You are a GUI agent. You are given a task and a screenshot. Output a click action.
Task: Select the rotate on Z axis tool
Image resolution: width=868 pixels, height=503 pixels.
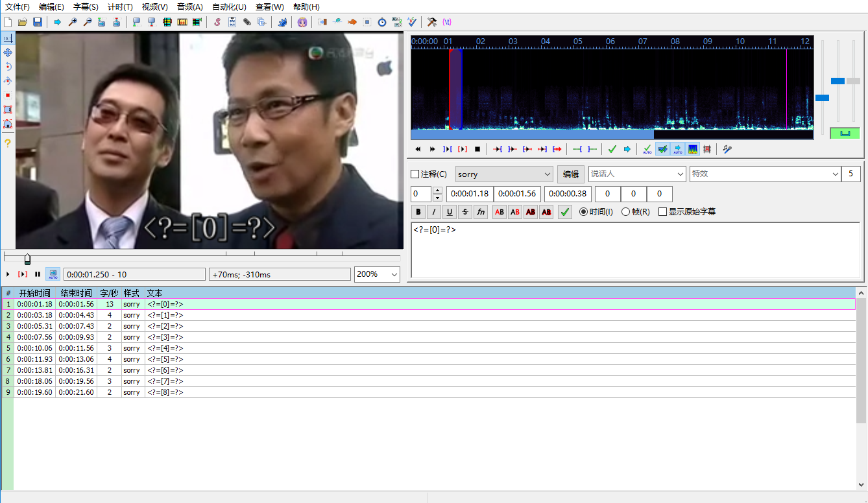[x=8, y=67]
